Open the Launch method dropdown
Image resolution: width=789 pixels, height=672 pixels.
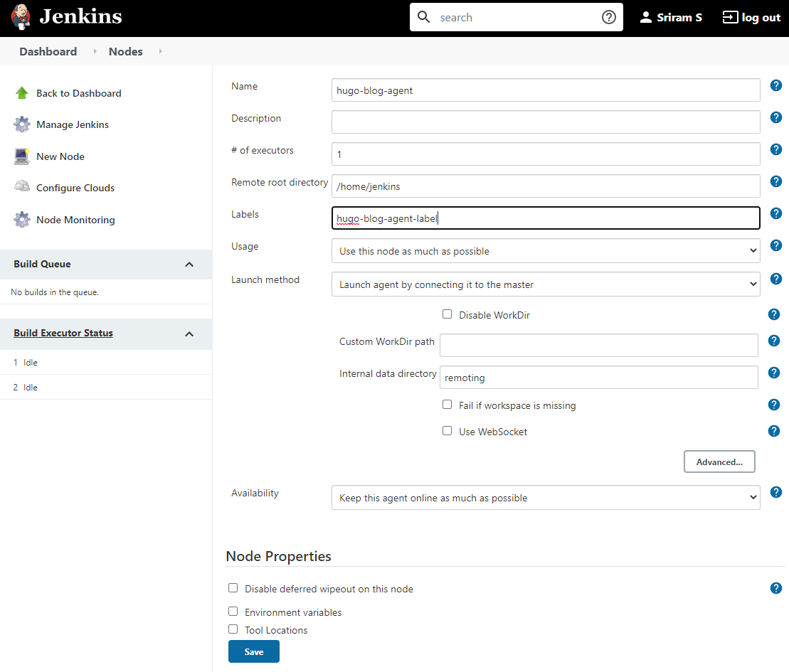546,284
